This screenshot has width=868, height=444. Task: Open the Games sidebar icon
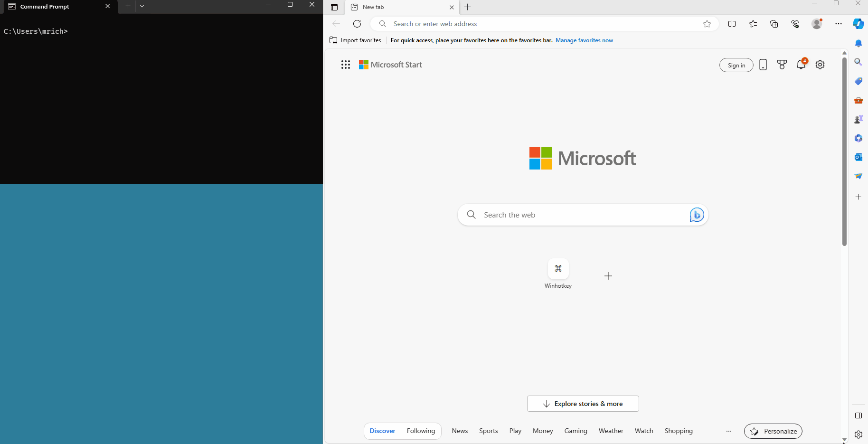tap(858, 119)
